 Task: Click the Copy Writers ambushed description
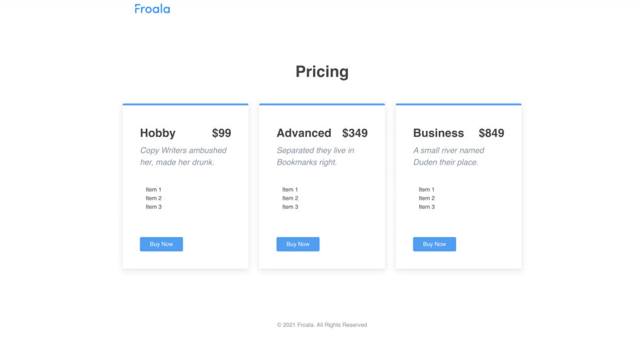tap(184, 156)
